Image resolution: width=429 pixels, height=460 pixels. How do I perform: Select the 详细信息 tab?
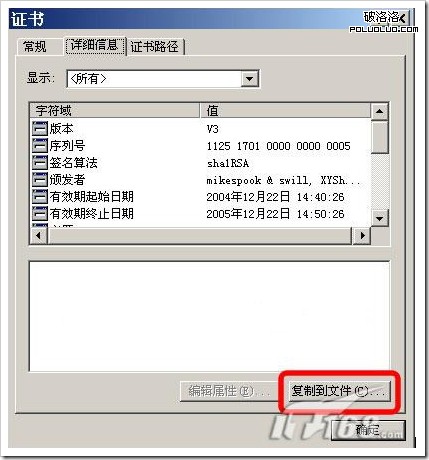[x=94, y=45]
